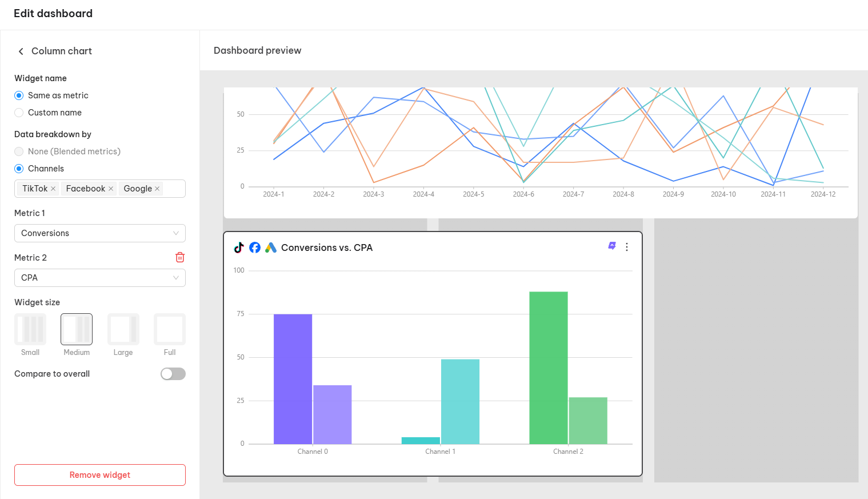Delete Metric 2 with the trash icon

(x=180, y=257)
